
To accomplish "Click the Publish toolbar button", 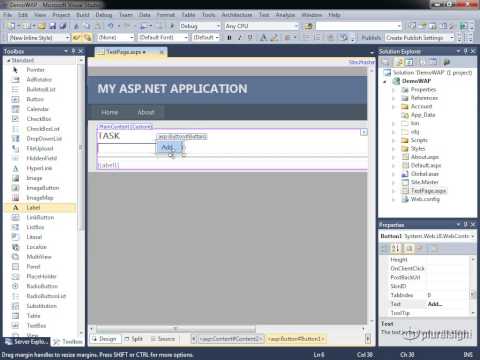I will [x=371, y=38].
